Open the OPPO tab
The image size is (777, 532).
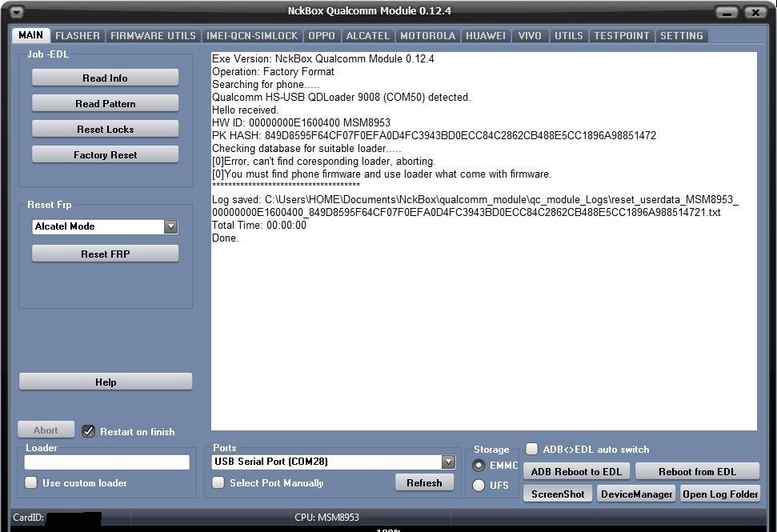[x=322, y=36]
